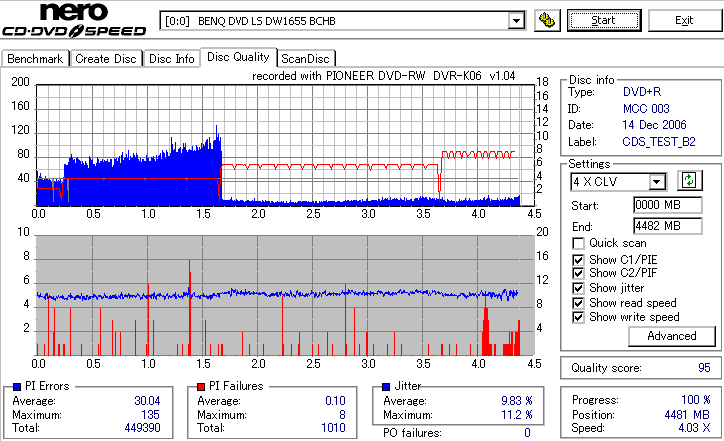Image resolution: width=724 pixels, height=441 pixels.
Task: Switch to the ScanDisc tab
Action: click(x=305, y=59)
